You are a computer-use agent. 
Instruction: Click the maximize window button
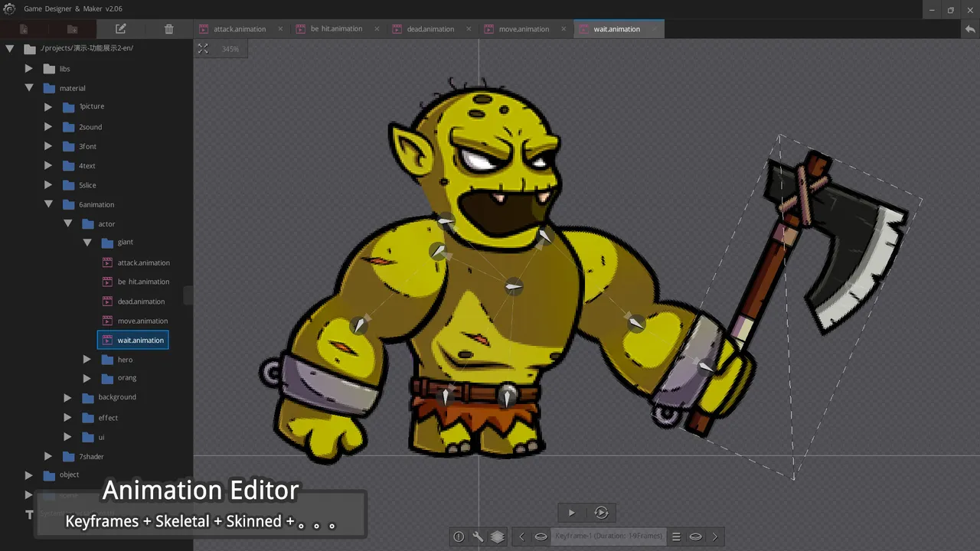(x=951, y=10)
